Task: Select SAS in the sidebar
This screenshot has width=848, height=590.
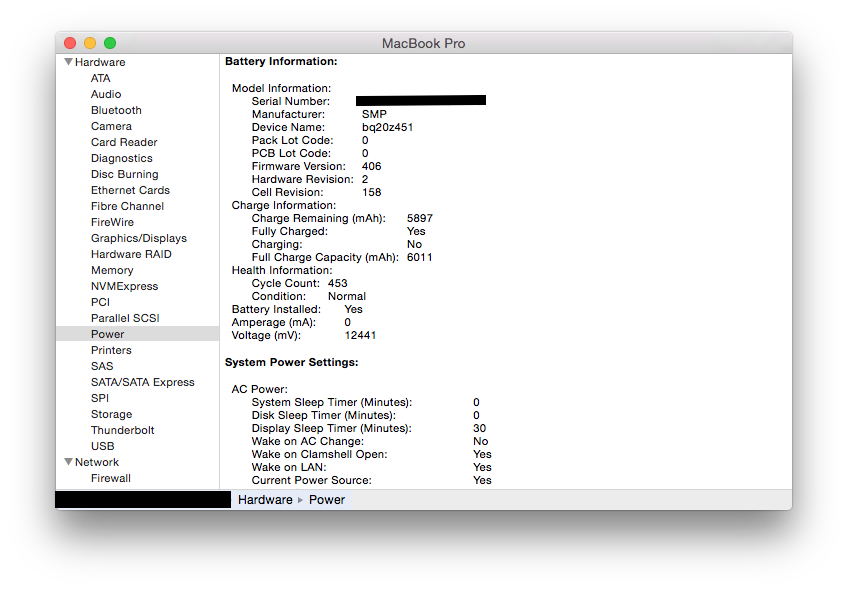Action: [x=102, y=366]
